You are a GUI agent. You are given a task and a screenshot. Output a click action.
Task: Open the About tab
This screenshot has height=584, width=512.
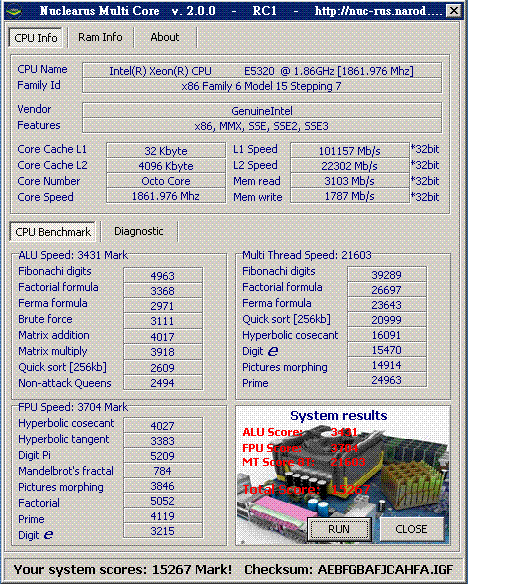pyautogui.click(x=165, y=37)
